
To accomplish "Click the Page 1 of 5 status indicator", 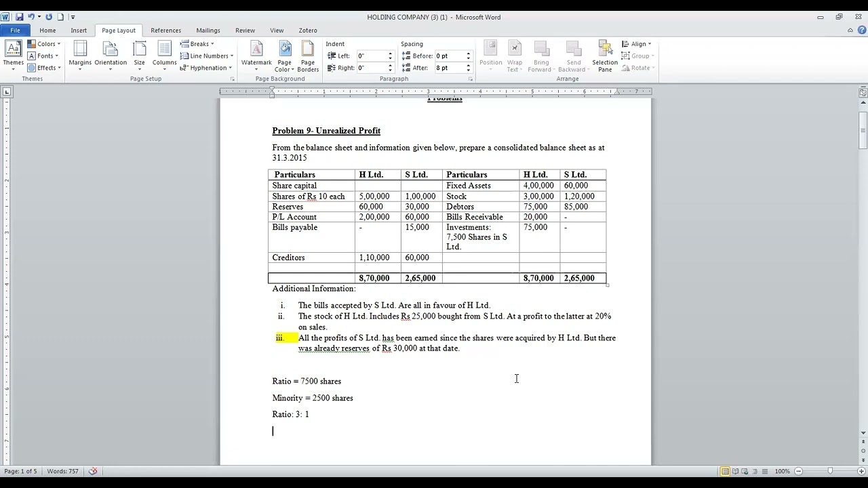I will tap(20, 471).
